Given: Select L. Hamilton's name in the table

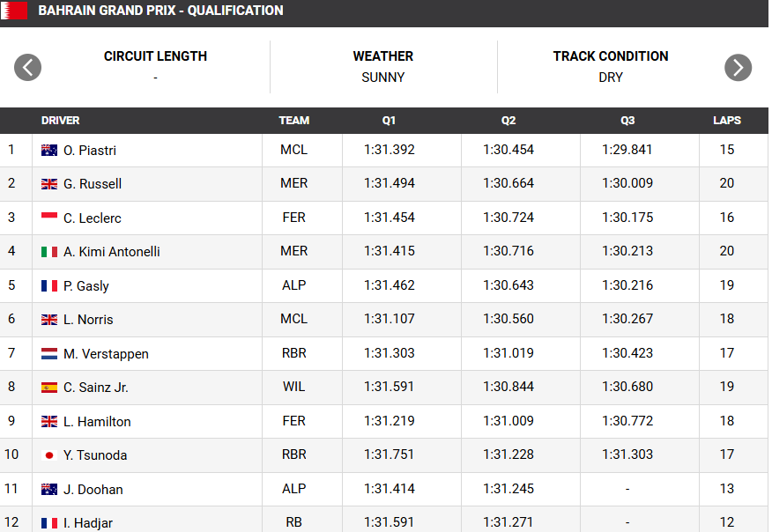Looking at the screenshot, I should 97,422.
